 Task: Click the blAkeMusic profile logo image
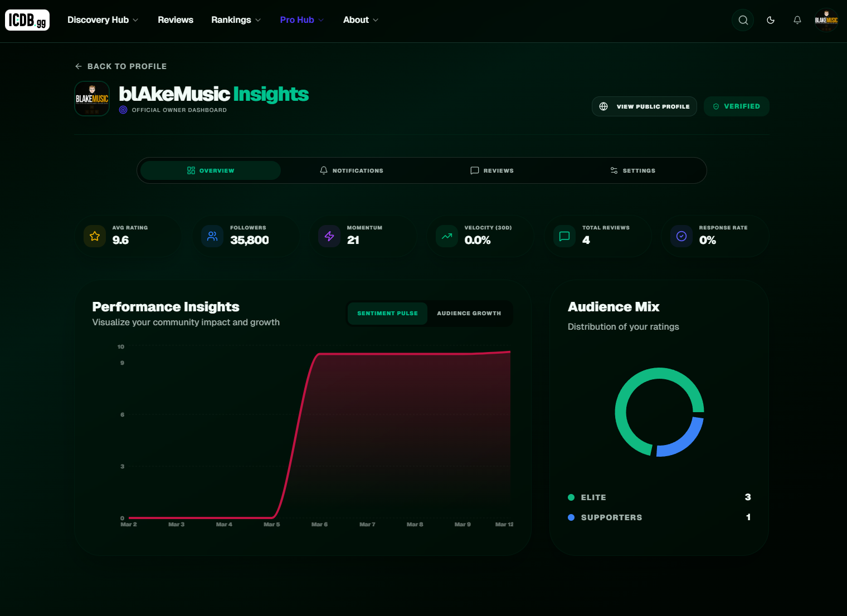[92, 99]
